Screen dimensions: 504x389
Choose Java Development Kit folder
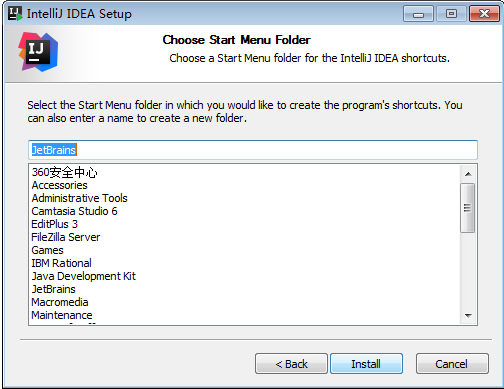click(x=84, y=276)
